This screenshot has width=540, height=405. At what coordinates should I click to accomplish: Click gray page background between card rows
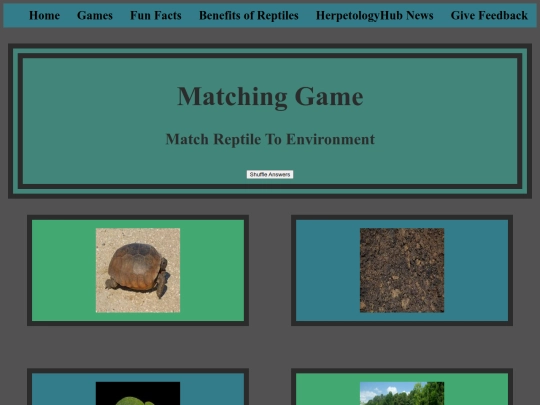point(270,347)
